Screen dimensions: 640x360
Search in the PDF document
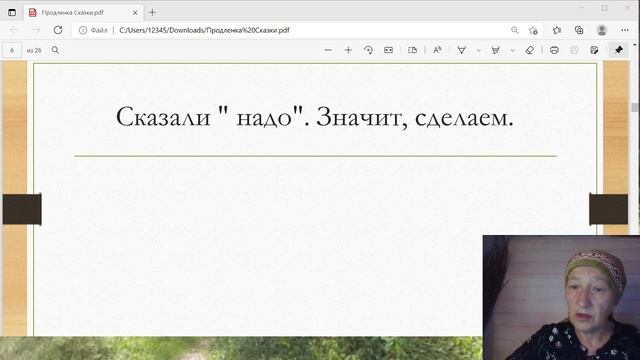tap(55, 50)
